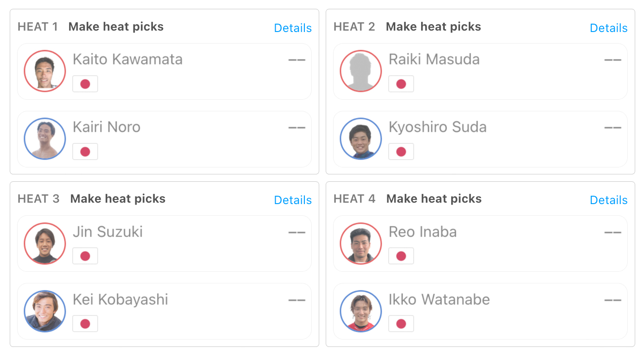Click Jin Suzuki's avatar photo
Image resolution: width=644 pixels, height=359 pixels.
tap(45, 244)
